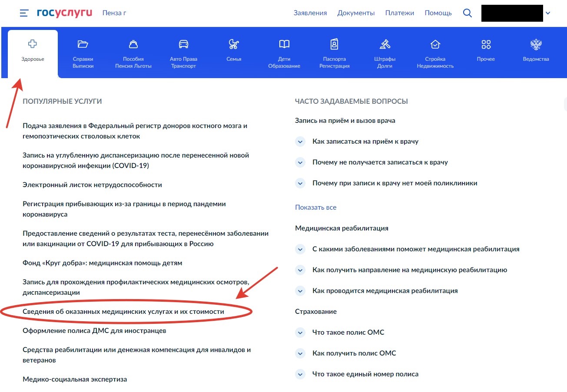Screen dimensions: 567x392
Task: Click the search magnifier icon in header
Action: click(468, 13)
